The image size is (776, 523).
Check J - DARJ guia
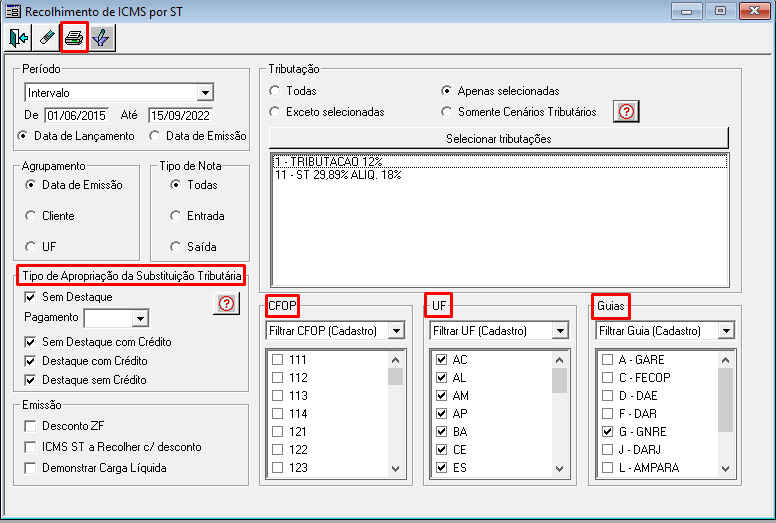[607, 450]
